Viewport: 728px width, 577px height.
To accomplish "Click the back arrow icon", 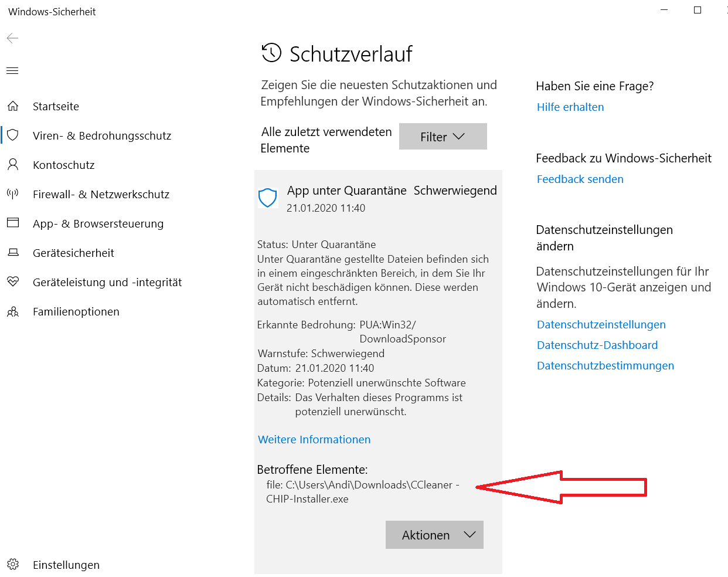I will 12,39.
